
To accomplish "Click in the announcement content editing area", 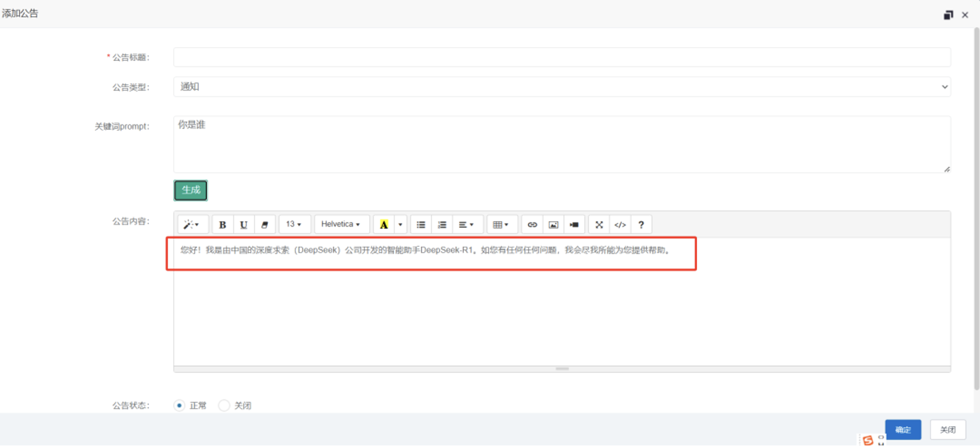I will [562, 302].
